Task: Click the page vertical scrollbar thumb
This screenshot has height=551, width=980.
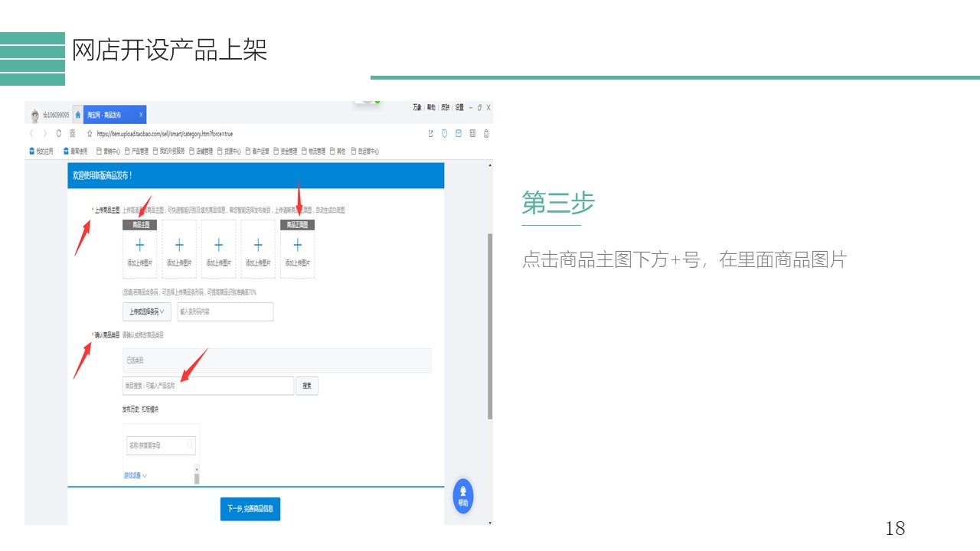Action: point(490,326)
